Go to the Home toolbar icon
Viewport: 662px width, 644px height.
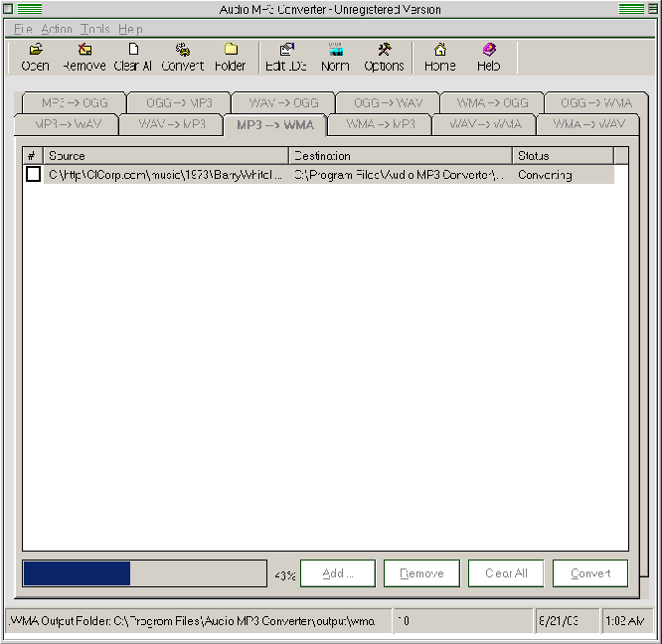click(440, 58)
